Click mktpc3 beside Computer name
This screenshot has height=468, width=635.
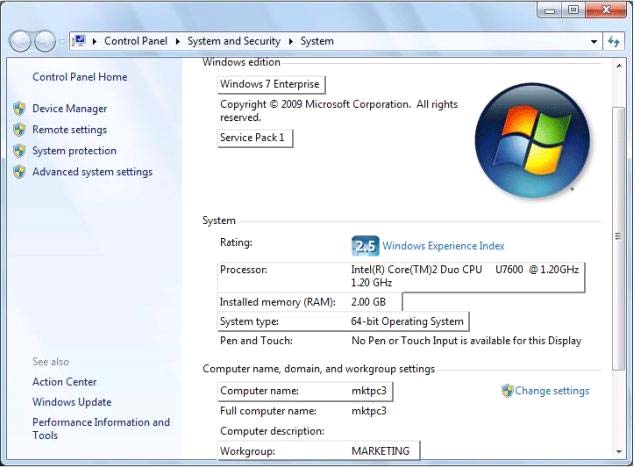pyautogui.click(x=369, y=391)
